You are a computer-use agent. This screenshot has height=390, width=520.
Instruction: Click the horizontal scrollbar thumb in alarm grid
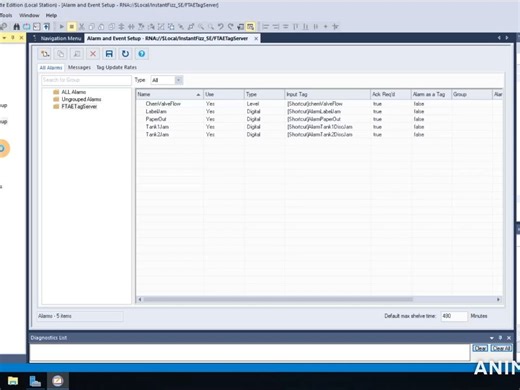click(278, 299)
